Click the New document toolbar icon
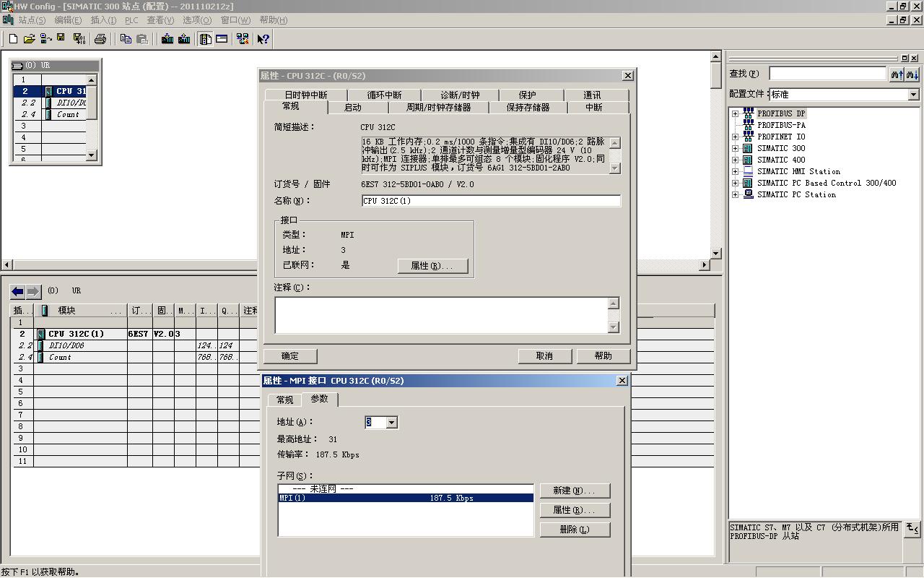Image resolution: width=924 pixels, height=578 pixels. [x=13, y=39]
